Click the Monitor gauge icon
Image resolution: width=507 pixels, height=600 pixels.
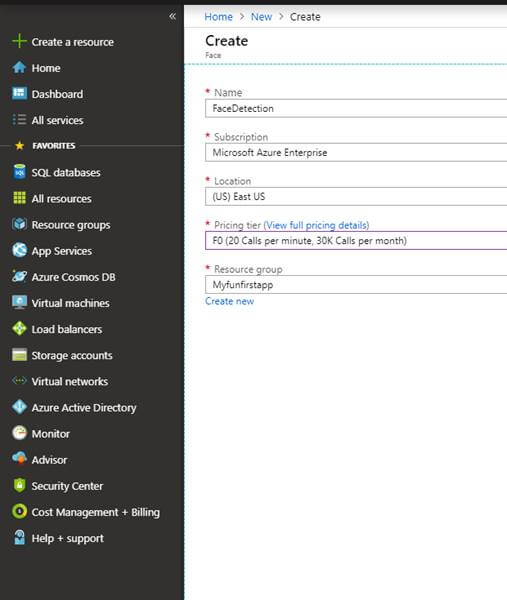point(19,433)
